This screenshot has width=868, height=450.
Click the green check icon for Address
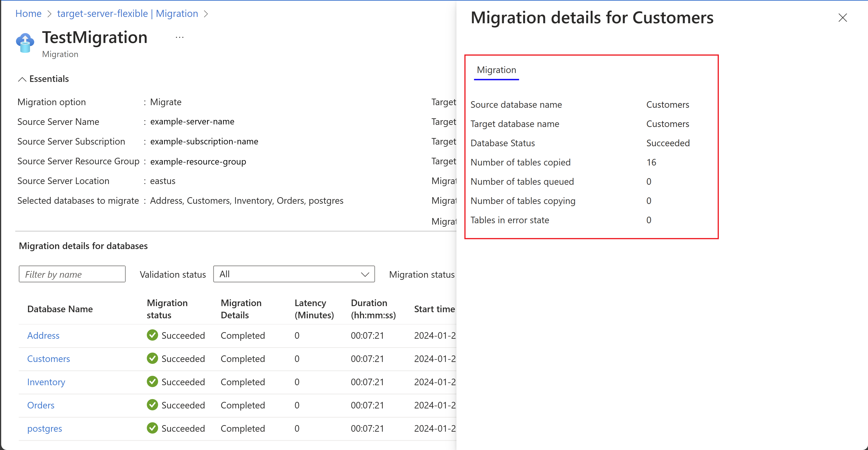click(152, 335)
